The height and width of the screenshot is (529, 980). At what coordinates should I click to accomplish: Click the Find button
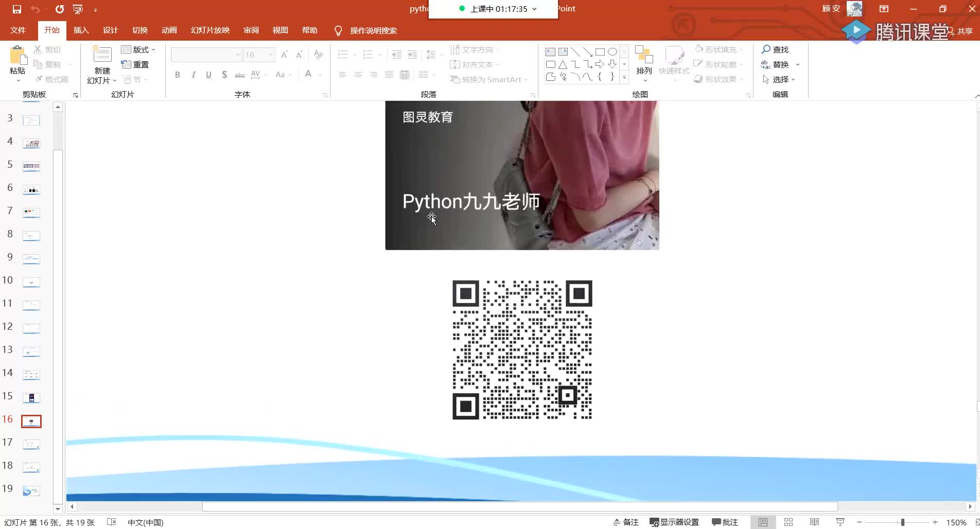pos(775,49)
